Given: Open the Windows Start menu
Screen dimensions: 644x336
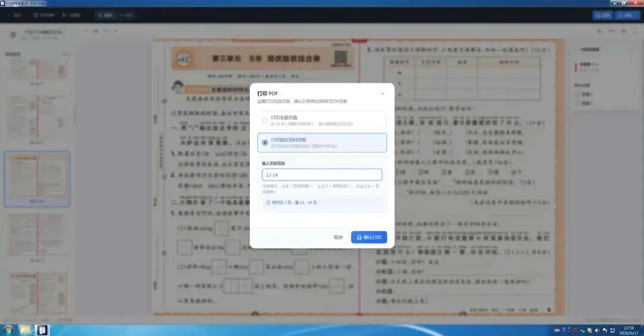Looking at the screenshot, I should pyautogui.click(x=8, y=330).
